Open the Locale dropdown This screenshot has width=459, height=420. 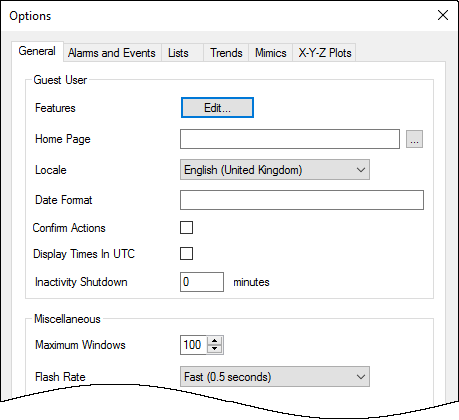coord(275,170)
